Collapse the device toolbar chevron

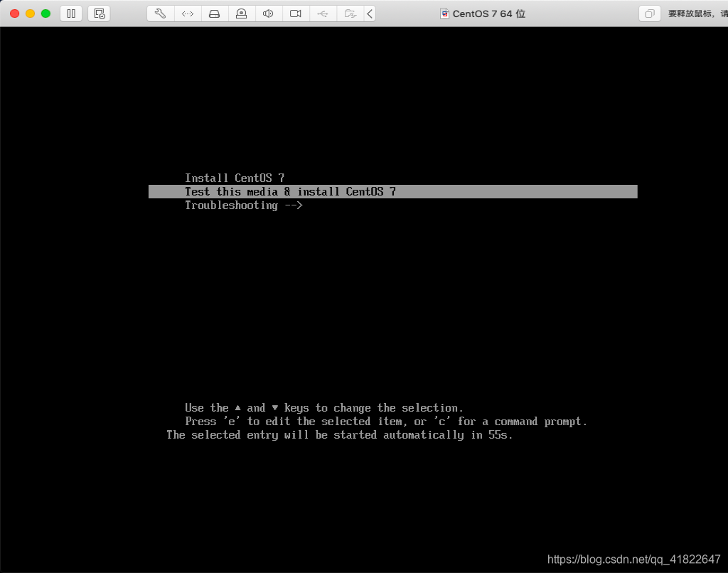370,14
